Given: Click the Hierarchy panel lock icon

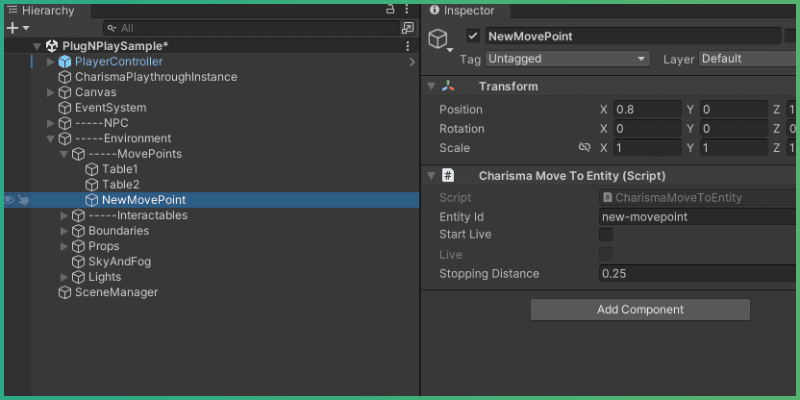Looking at the screenshot, I should [x=390, y=9].
